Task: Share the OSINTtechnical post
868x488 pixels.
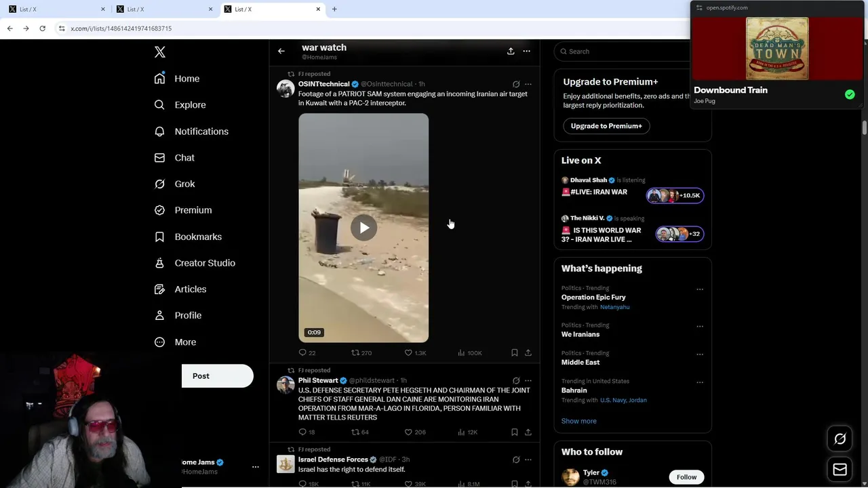Action: (x=528, y=352)
